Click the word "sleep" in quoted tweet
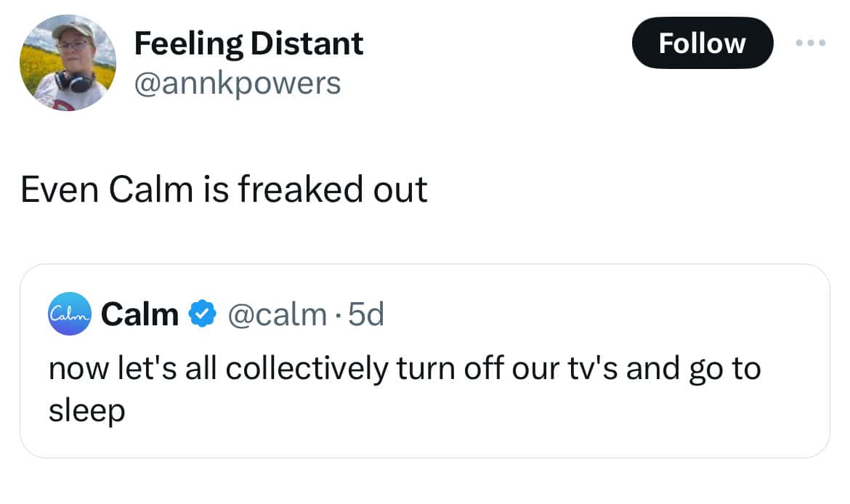The height and width of the screenshot is (504, 850). (86, 411)
